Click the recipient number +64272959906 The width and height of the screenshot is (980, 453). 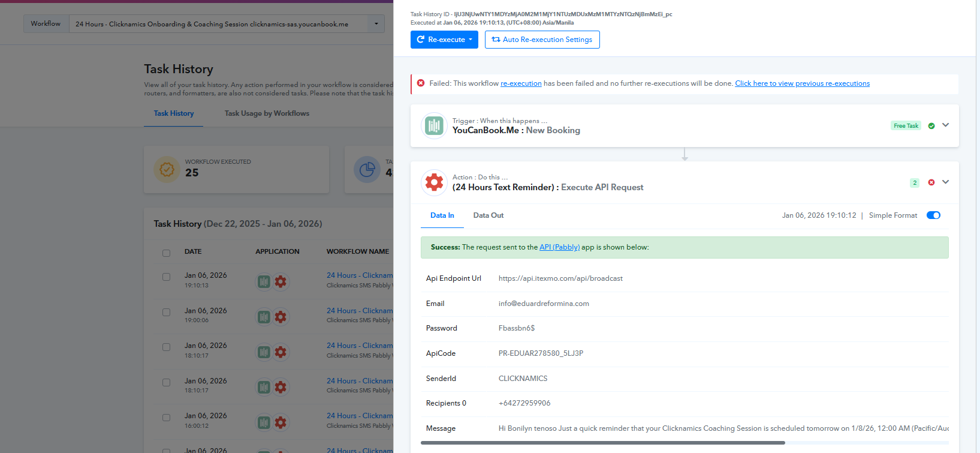point(524,403)
